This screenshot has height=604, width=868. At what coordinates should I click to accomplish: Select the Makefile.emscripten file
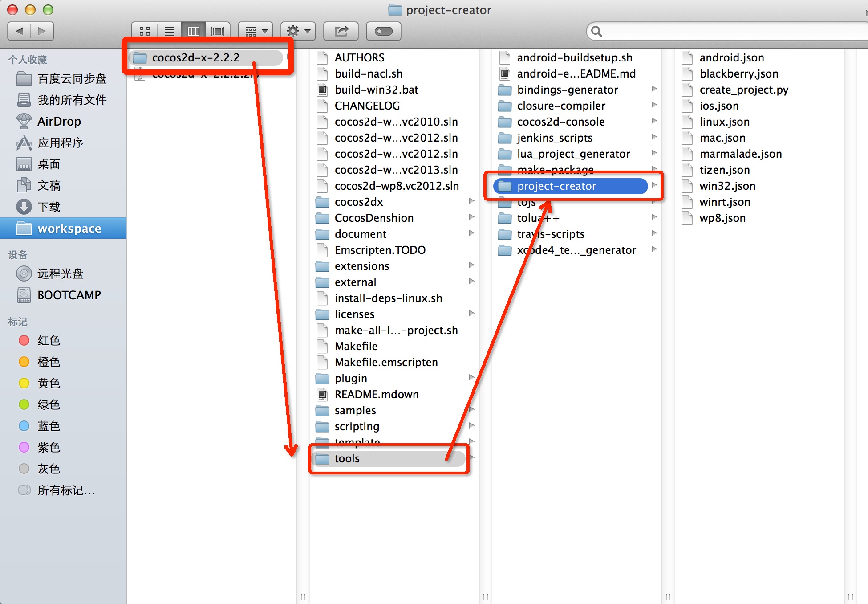[x=388, y=363]
